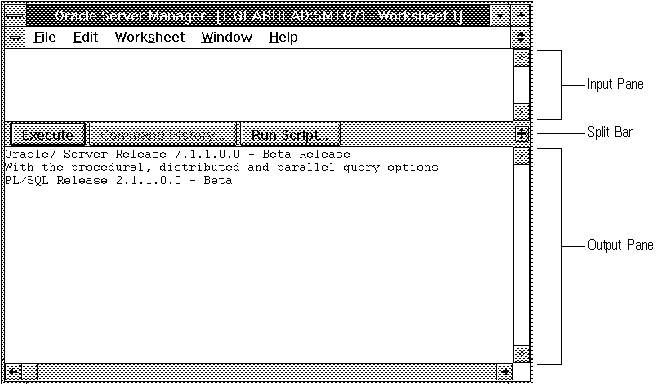
Task: Open the Edit menu
Action: (85, 37)
